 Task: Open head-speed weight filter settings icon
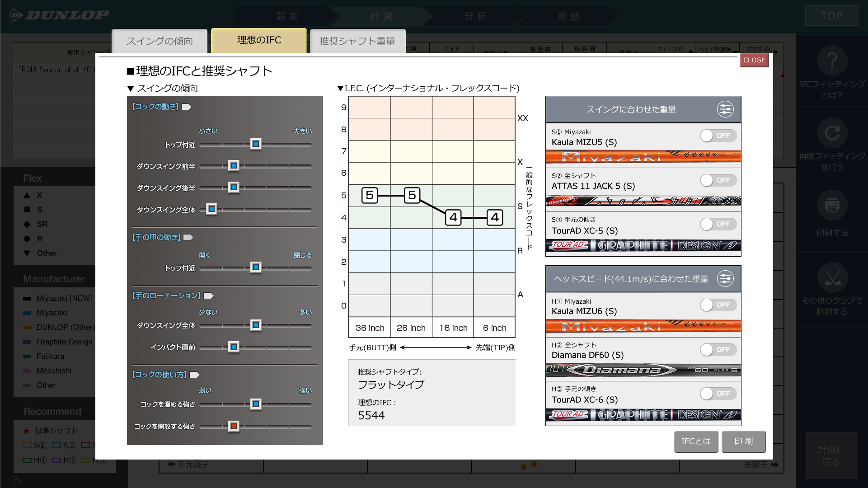[x=725, y=279]
